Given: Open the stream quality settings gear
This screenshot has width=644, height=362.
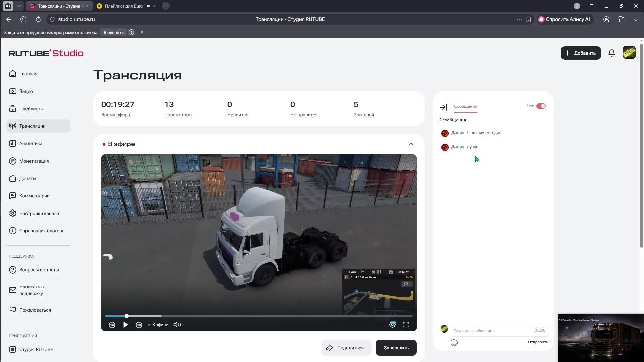Looking at the screenshot, I should 392,324.
